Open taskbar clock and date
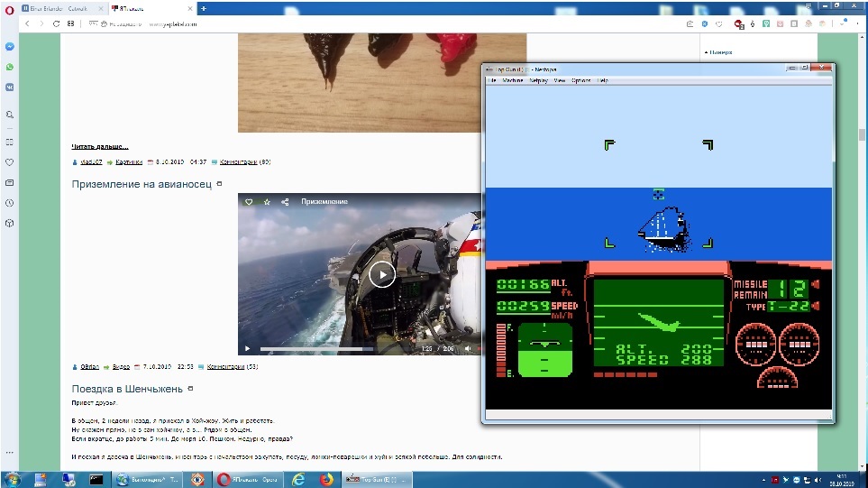This screenshot has height=488, width=868. click(x=842, y=480)
